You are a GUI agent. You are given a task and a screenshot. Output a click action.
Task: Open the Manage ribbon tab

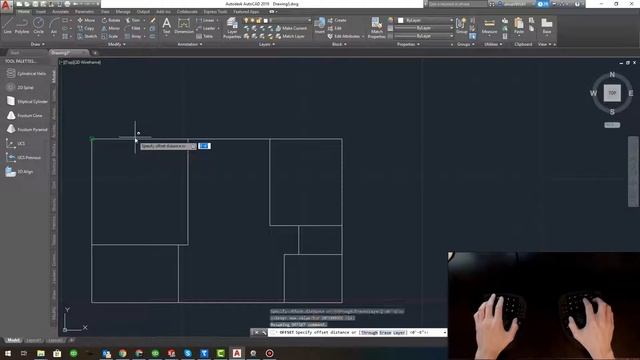[x=123, y=12]
